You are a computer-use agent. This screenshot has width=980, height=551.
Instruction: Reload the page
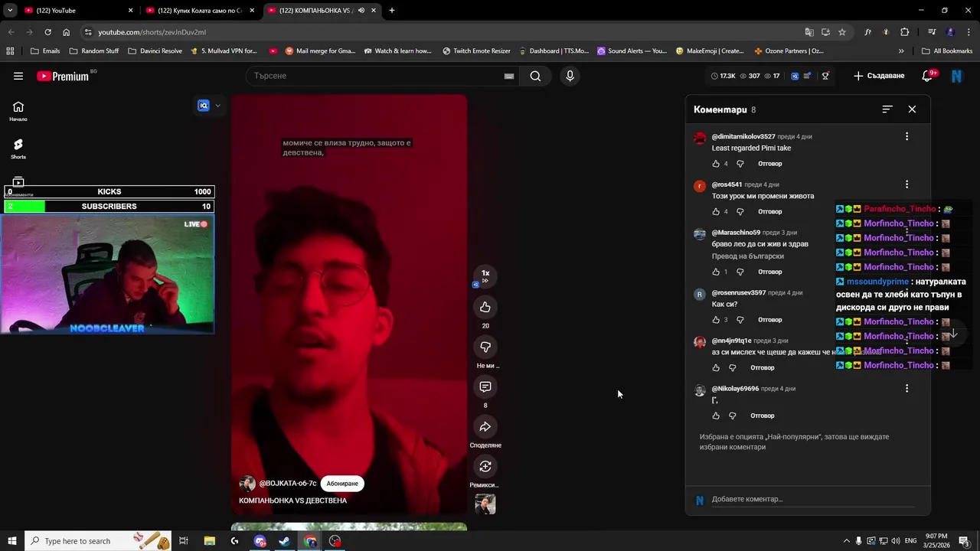47,32
